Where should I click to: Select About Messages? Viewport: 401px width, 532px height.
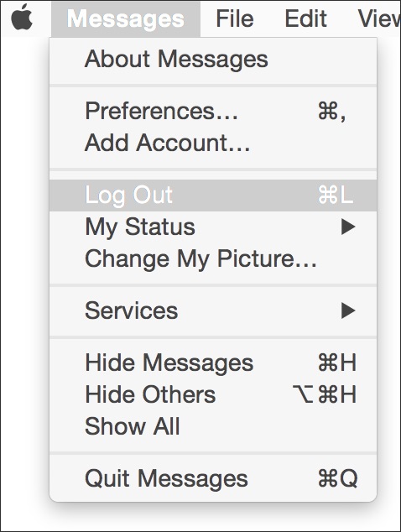(x=213, y=60)
